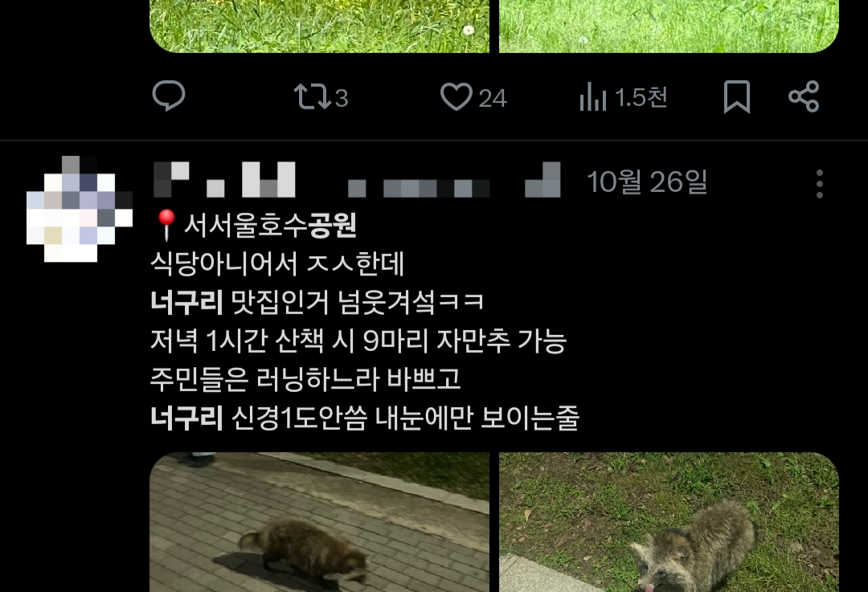Open view analytics bar chart icon

[x=593, y=97]
